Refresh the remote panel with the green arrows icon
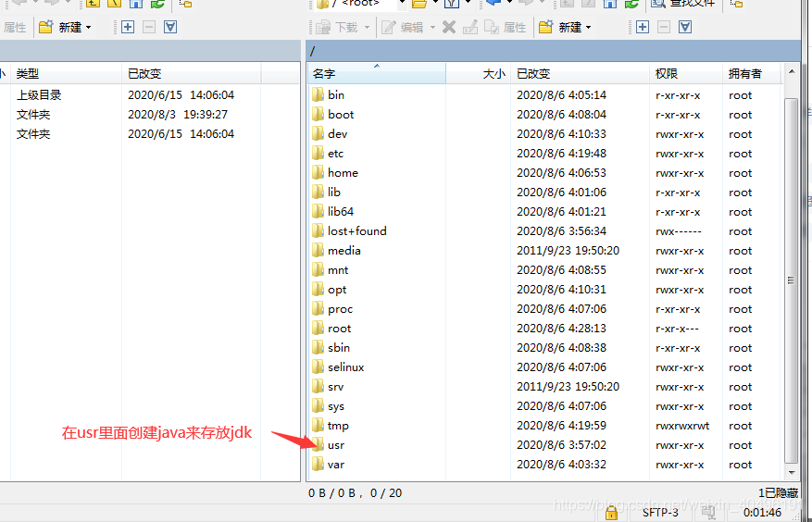The width and height of the screenshot is (812, 522). [x=631, y=4]
